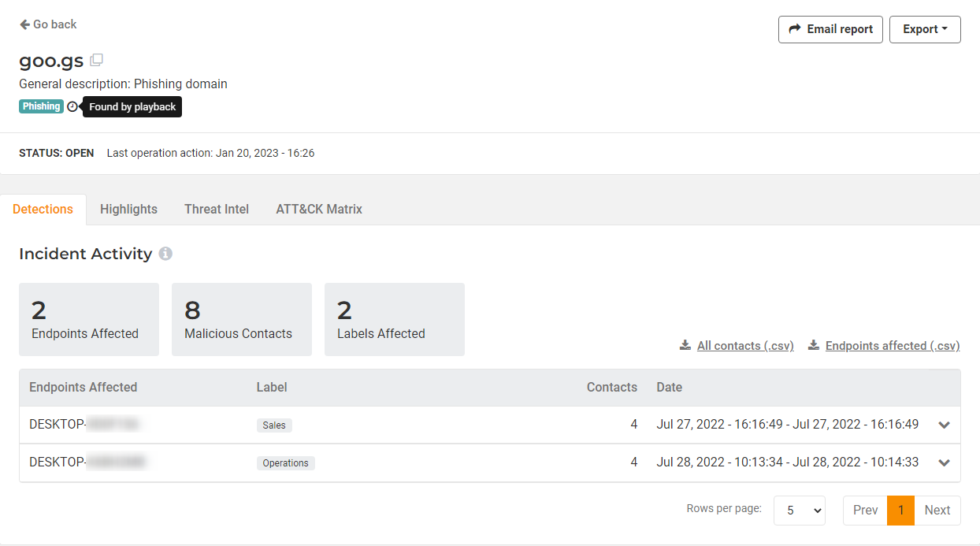
Task: Open the Export dropdown menu
Action: click(x=925, y=29)
